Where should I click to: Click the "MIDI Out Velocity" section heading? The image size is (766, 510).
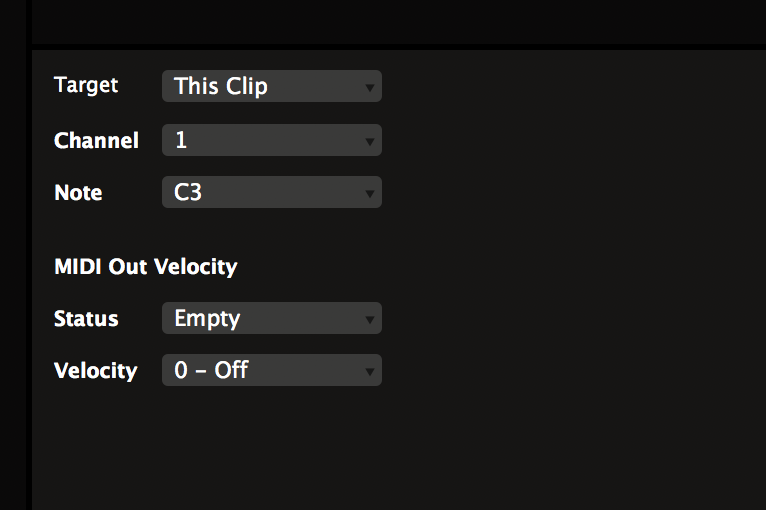point(145,267)
